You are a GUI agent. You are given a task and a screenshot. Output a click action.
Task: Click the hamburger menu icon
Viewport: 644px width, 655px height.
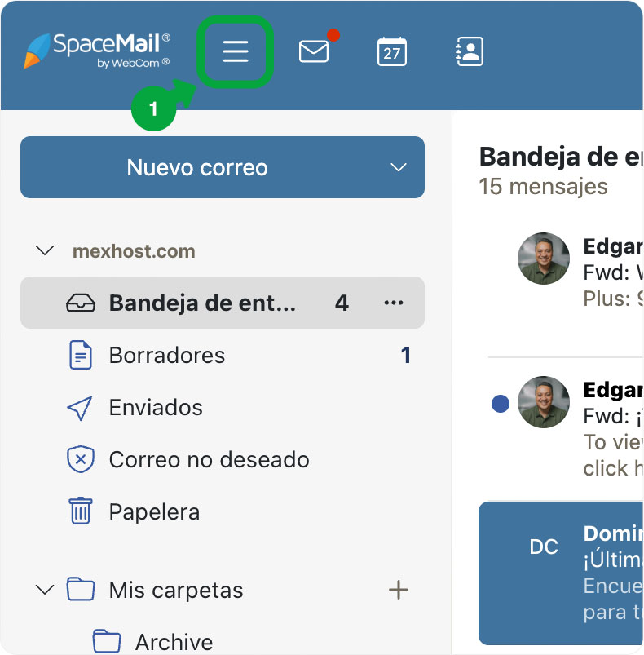pos(235,53)
